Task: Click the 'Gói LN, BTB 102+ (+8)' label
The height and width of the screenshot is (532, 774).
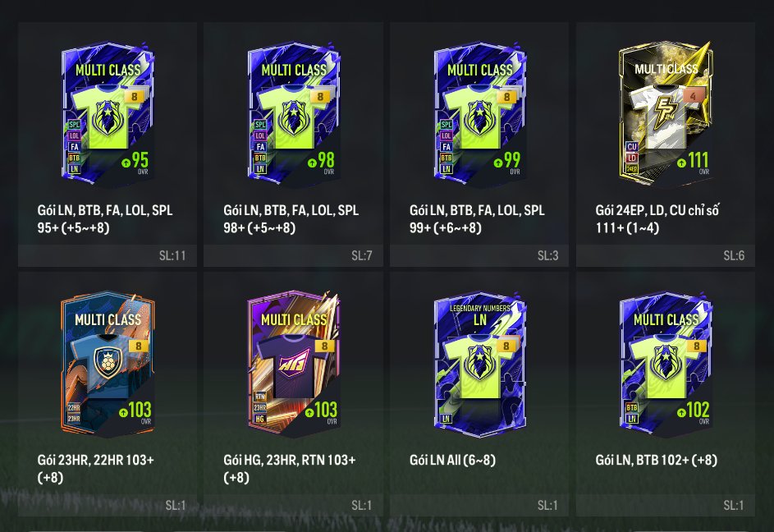Action: [657, 461]
